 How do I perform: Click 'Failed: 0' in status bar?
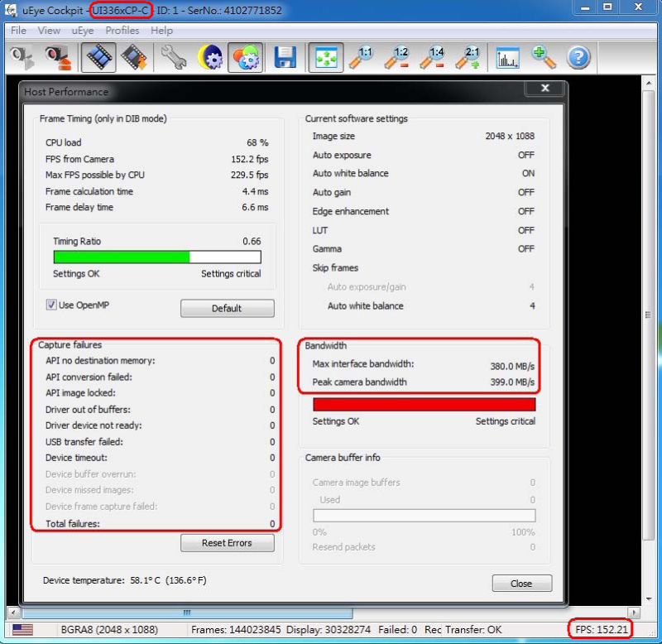397,630
